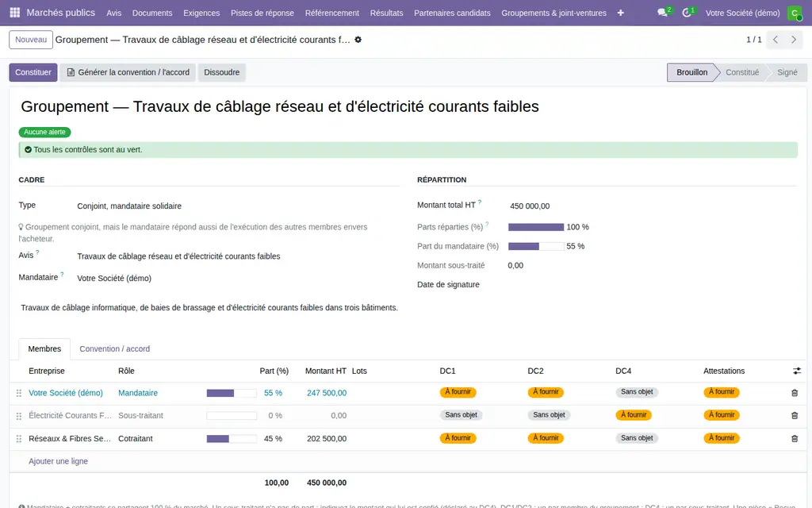Click help mark next to Avis label
This screenshot has width=812, height=508.
click(x=37, y=253)
